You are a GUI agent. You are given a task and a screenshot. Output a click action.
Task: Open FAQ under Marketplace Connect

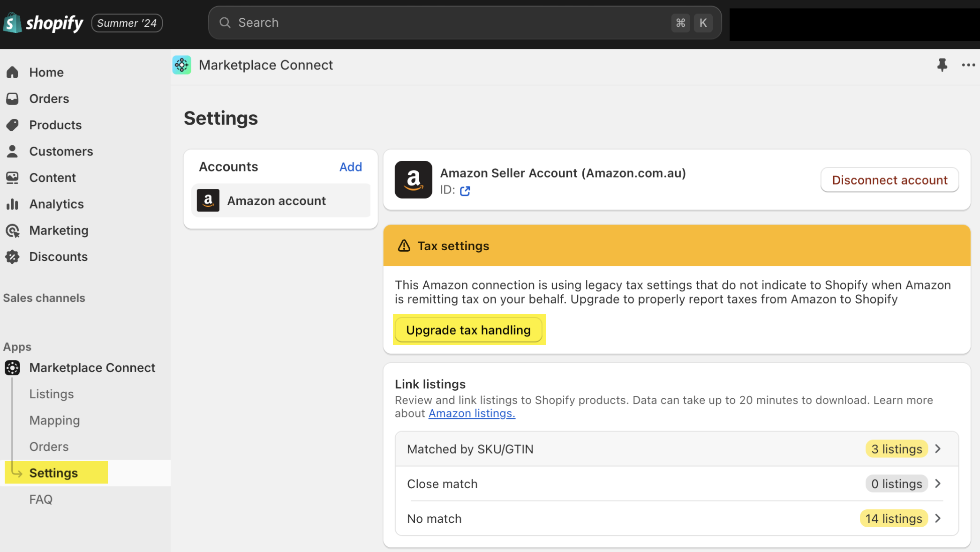(x=41, y=499)
